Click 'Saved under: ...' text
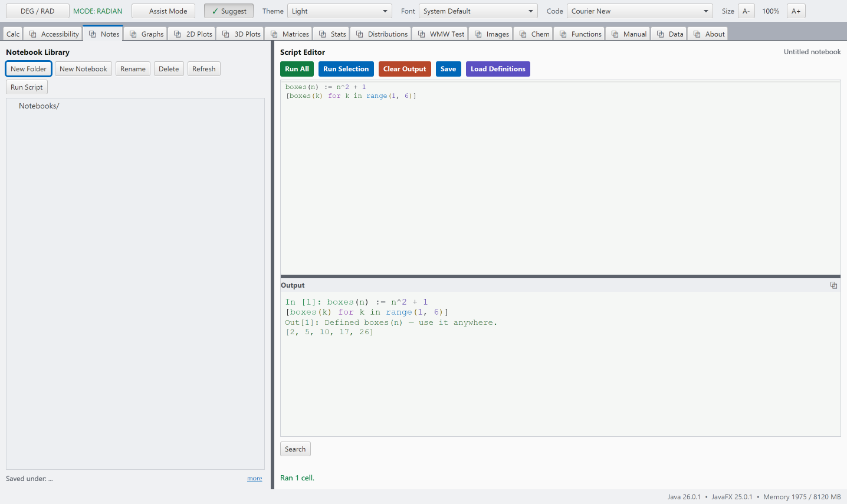 (x=29, y=479)
